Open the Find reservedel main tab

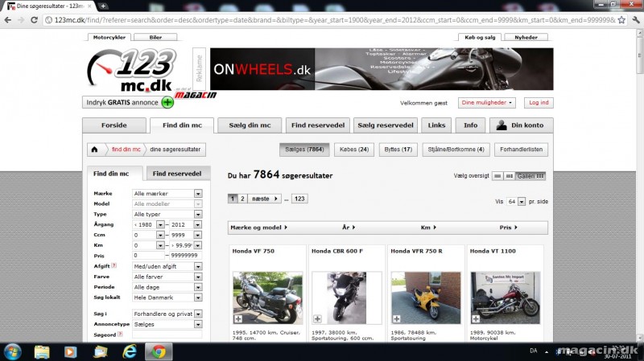[x=318, y=125]
